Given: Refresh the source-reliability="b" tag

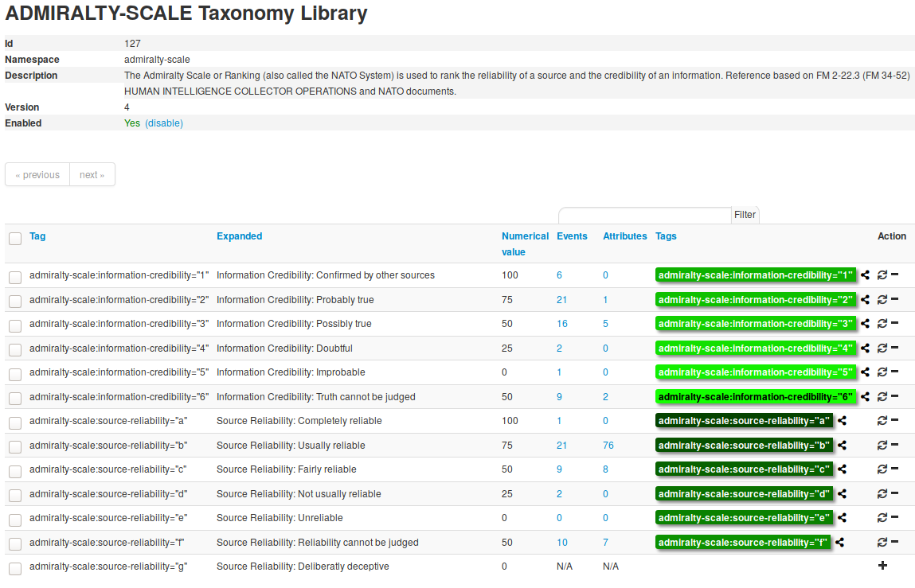Looking at the screenshot, I should pos(882,445).
